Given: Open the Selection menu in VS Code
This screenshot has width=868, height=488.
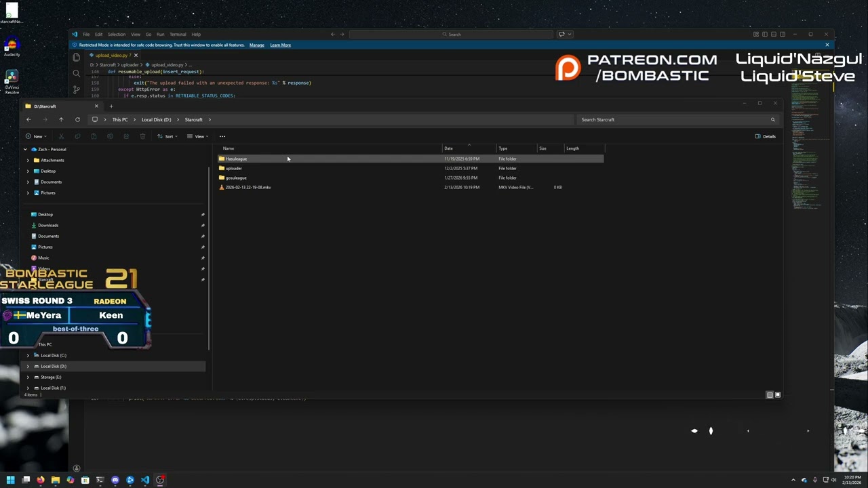Looking at the screenshot, I should click(x=116, y=34).
